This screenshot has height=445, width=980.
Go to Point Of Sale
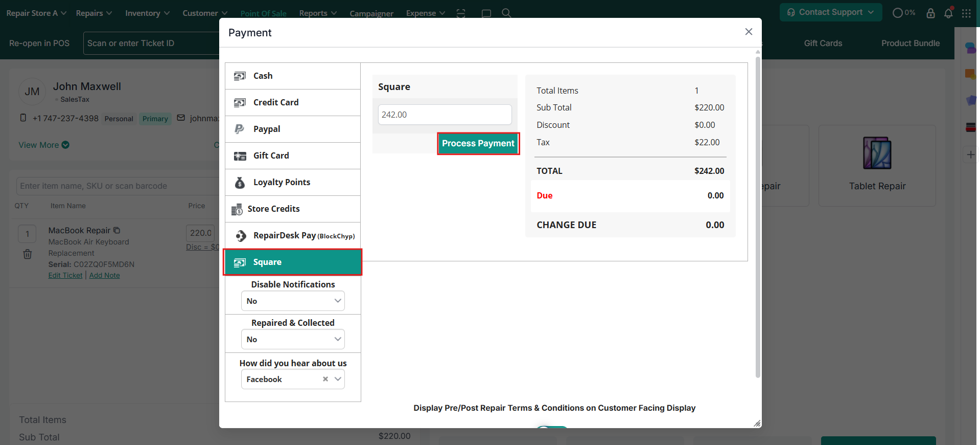click(263, 13)
